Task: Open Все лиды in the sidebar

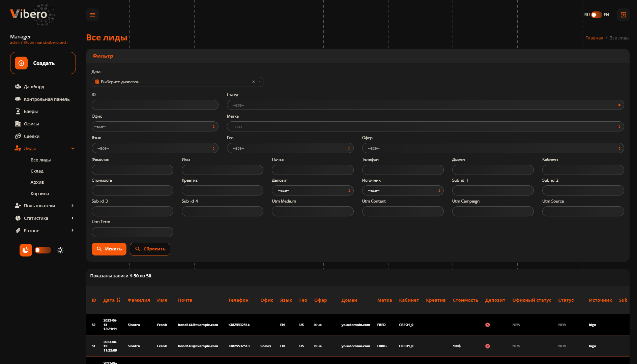Action: pyautogui.click(x=40, y=160)
